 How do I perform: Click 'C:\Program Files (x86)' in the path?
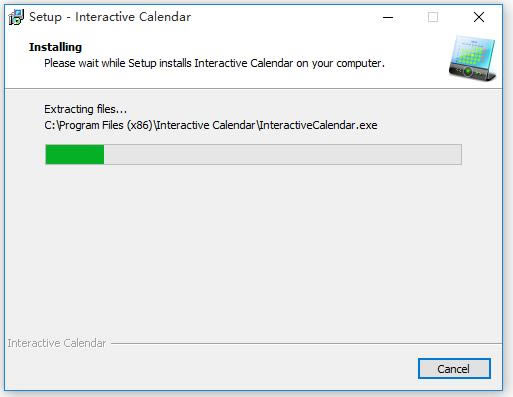coord(99,125)
